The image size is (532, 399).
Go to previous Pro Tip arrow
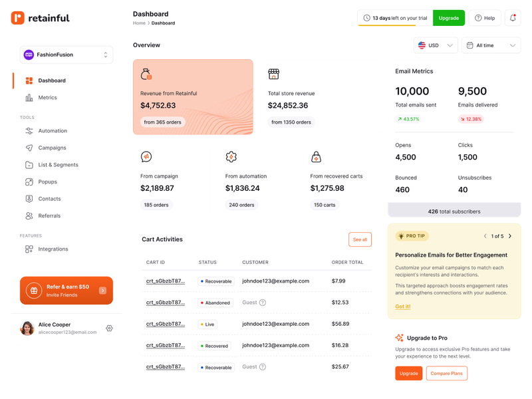click(x=485, y=236)
